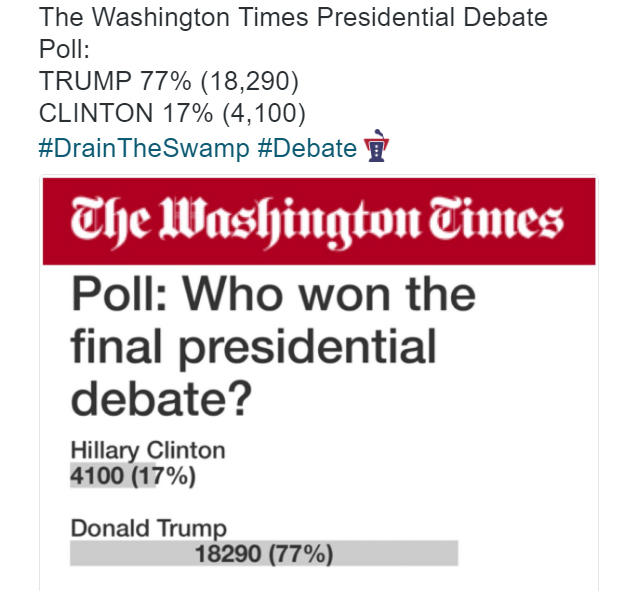
Task: Click the #DrainTheSwamp hashtag
Action: click(x=143, y=149)
